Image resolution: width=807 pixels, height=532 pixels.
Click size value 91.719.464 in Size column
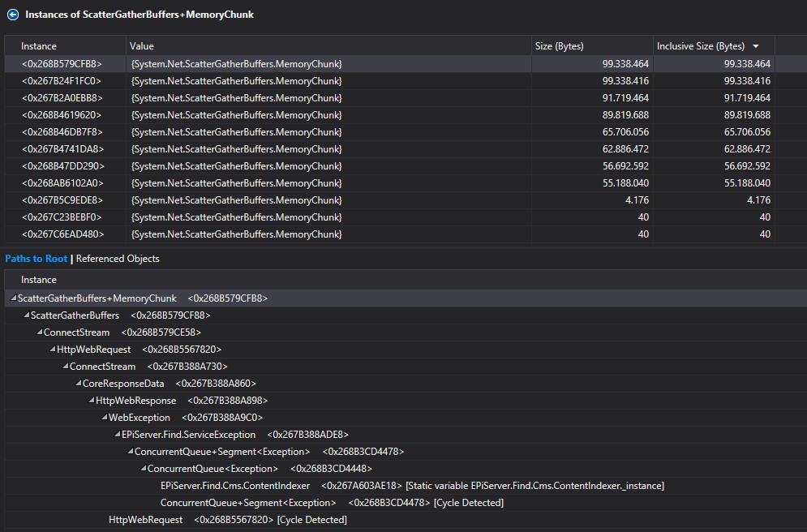(625, 98)
